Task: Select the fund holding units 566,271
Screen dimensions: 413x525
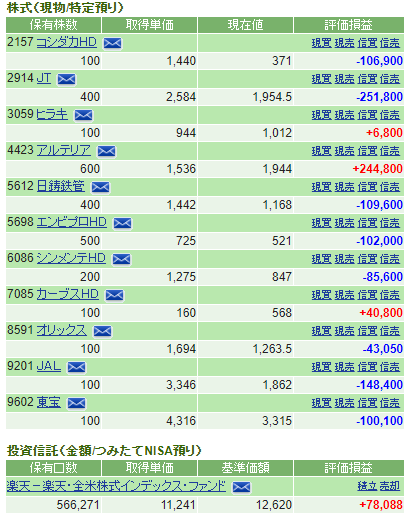Action: point(78,505)
